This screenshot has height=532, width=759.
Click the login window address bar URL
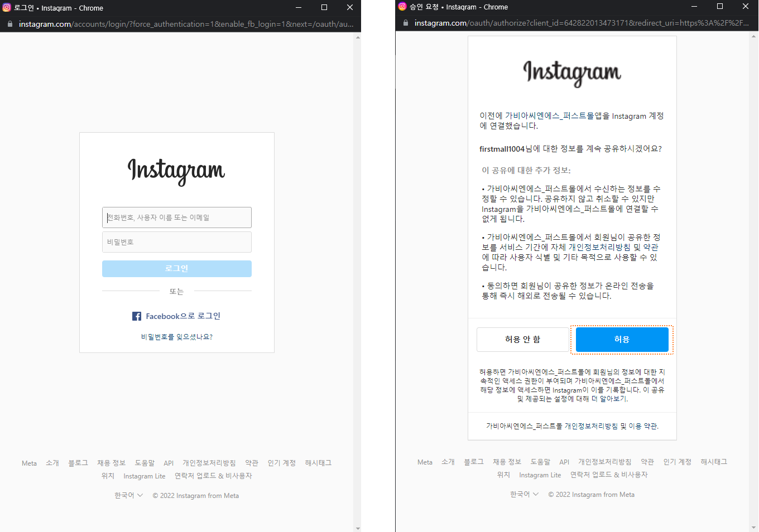186,24
